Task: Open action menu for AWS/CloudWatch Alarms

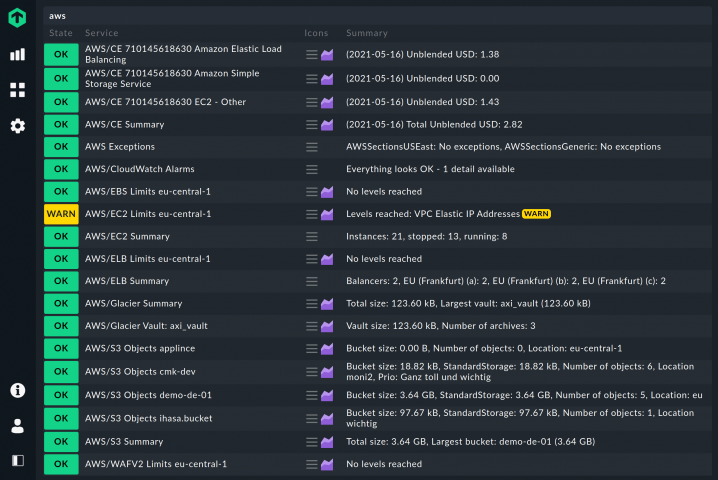Action: 312,169
